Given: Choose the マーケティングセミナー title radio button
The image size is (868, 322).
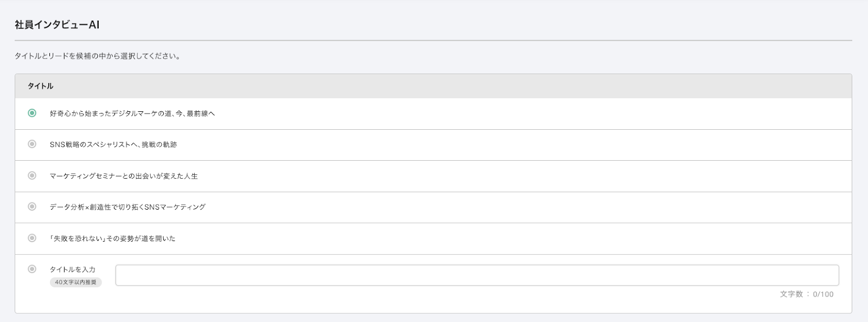Looking at the screenshot, I should pyautogui.click(x=32, y=175).
